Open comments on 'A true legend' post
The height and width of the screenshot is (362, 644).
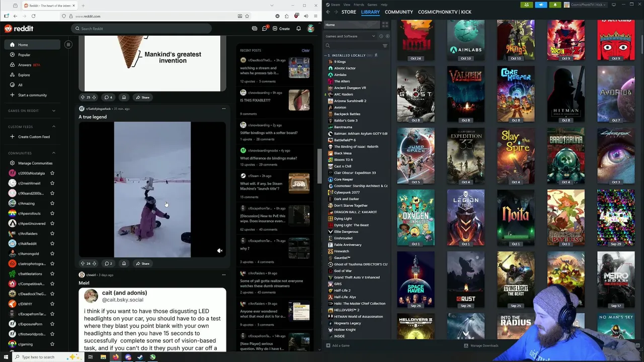click(x=108, y=263)
